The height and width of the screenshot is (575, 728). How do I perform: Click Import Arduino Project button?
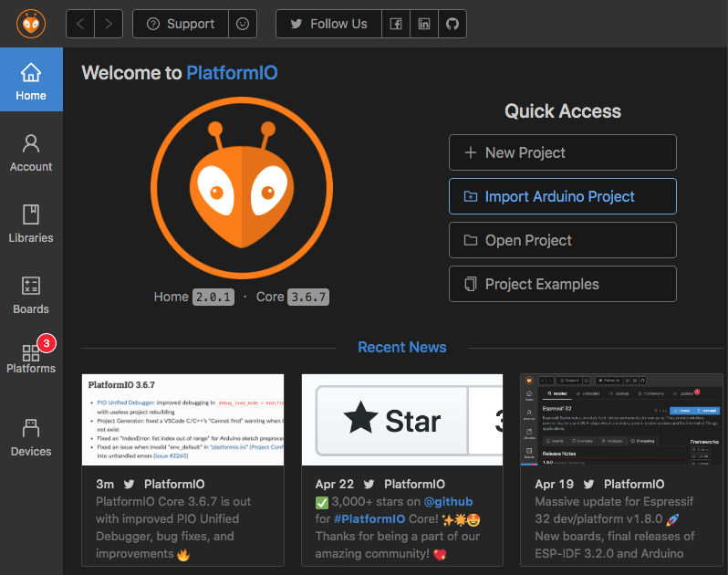pos(563,196)
